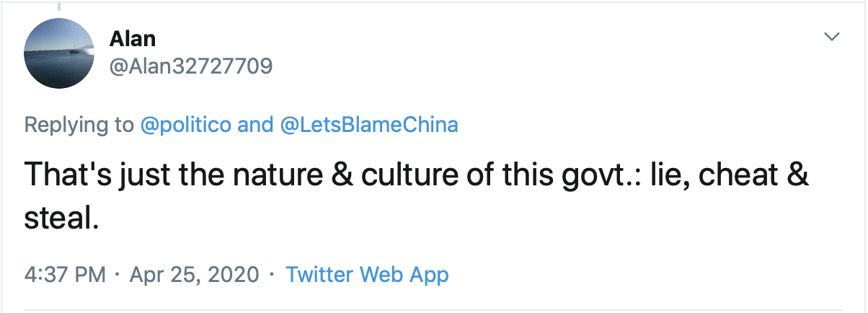
Task: Click the Apr 25, 2020 date
Action: [x=192, y=275]
